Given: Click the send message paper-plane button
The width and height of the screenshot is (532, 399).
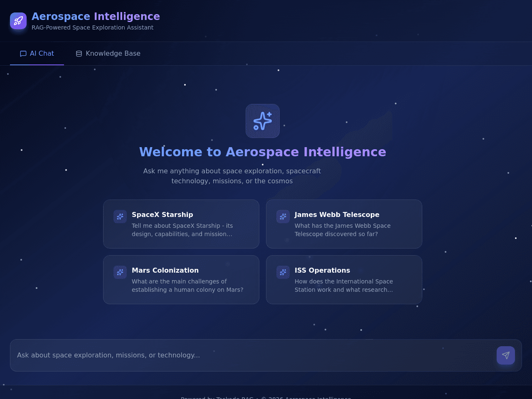Looking at the screenshot, I should point(506,355).
